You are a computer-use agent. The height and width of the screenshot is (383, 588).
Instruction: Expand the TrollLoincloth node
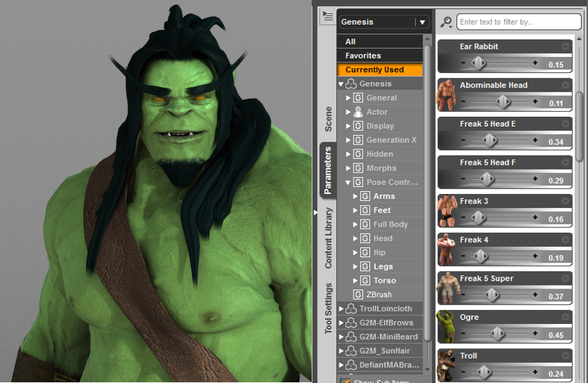pos(341,309)
